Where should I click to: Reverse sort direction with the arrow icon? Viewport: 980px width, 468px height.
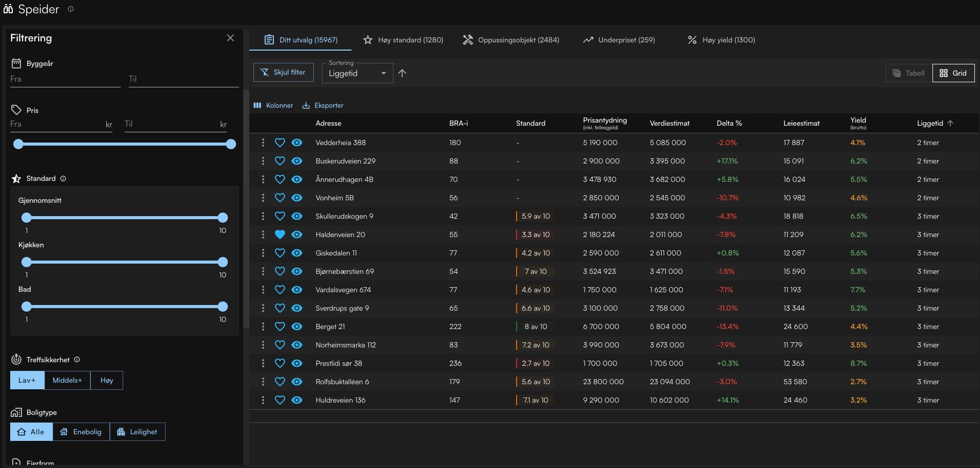pos(402,73)
